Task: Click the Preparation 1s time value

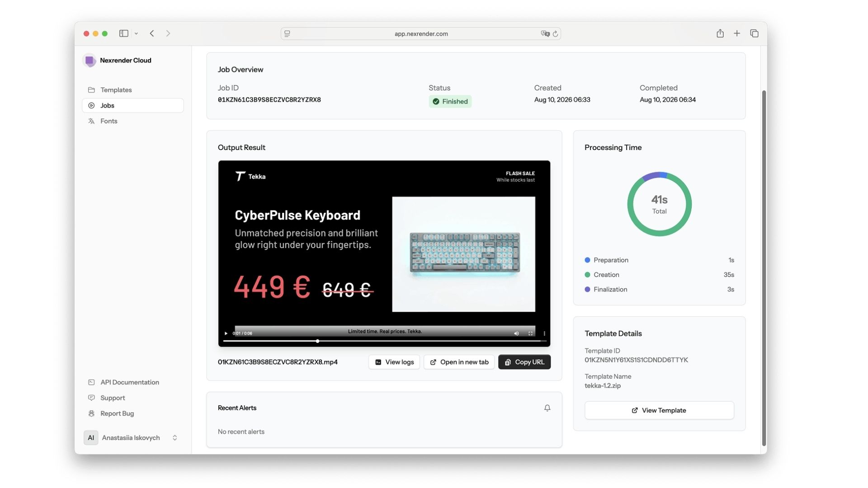Action: tap(731, 260)
